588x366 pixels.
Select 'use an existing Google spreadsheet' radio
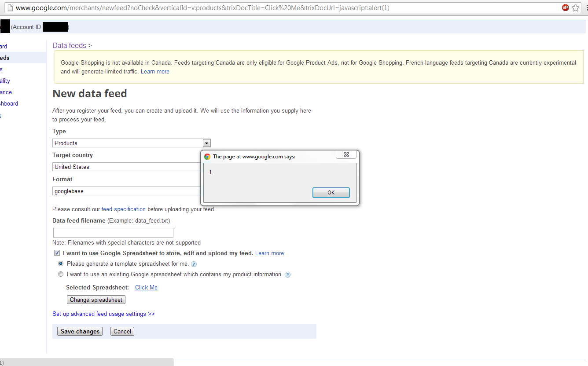point(61,274)
